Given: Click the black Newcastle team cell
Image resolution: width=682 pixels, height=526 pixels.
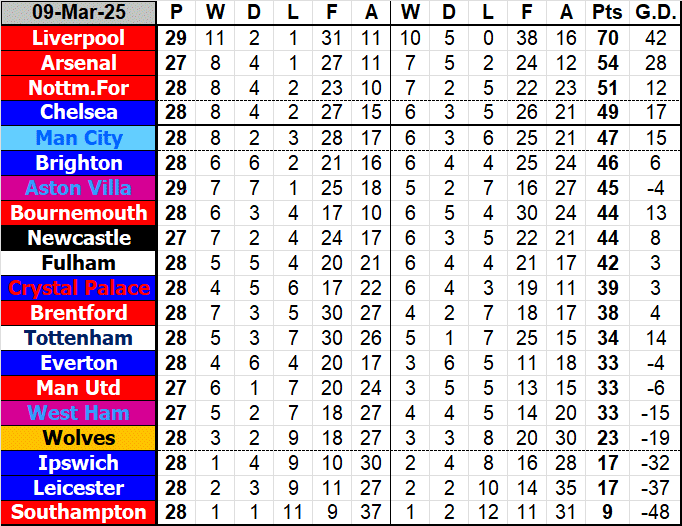Looking at the screenshot, I should tap(79, 238).
